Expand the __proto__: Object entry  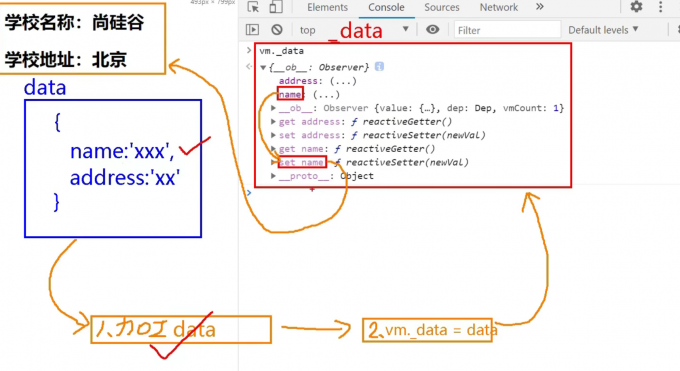[273, 176]
